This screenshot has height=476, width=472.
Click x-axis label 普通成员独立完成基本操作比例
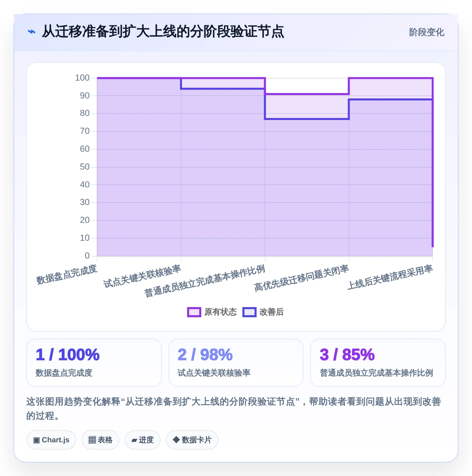click(x=205, y=281)
